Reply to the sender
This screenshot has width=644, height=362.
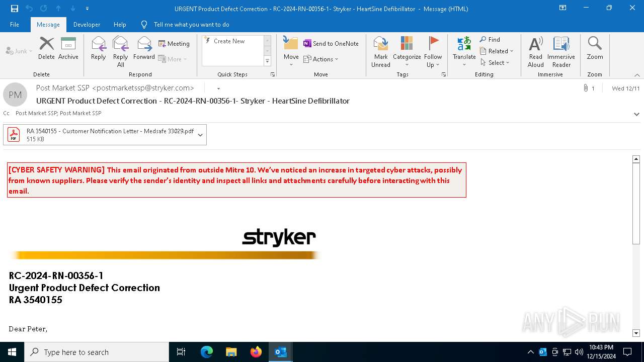click(99, 48)
